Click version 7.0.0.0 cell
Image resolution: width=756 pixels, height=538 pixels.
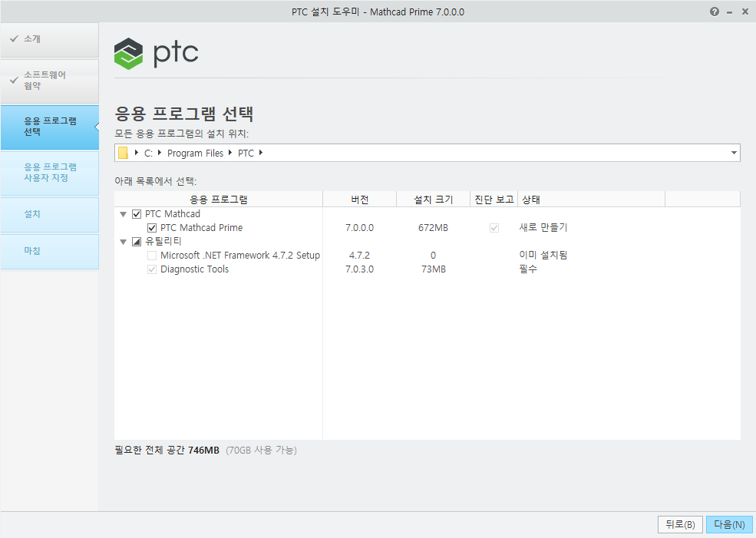[x=360, y=228]
